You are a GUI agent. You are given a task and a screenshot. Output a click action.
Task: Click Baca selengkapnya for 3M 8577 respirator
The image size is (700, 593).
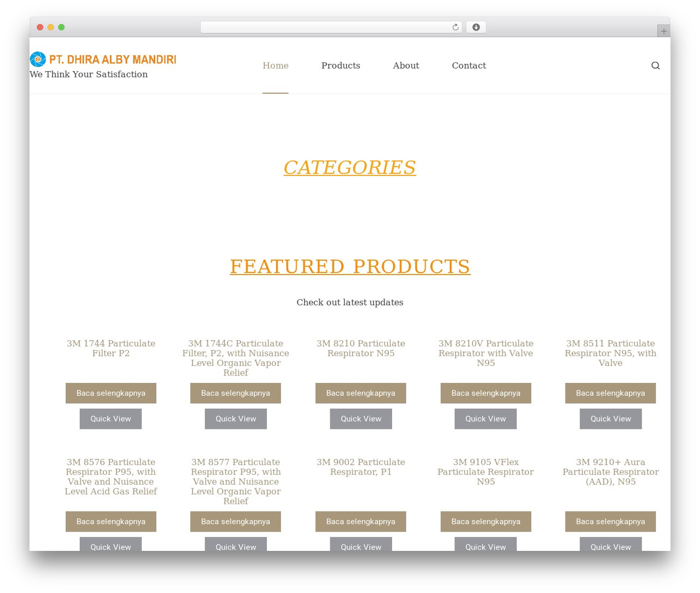pyautogui.click(x=236, y=522)
